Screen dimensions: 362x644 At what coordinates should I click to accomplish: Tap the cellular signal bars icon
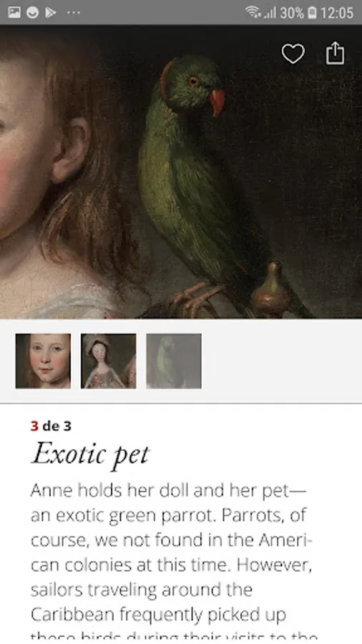270,13
